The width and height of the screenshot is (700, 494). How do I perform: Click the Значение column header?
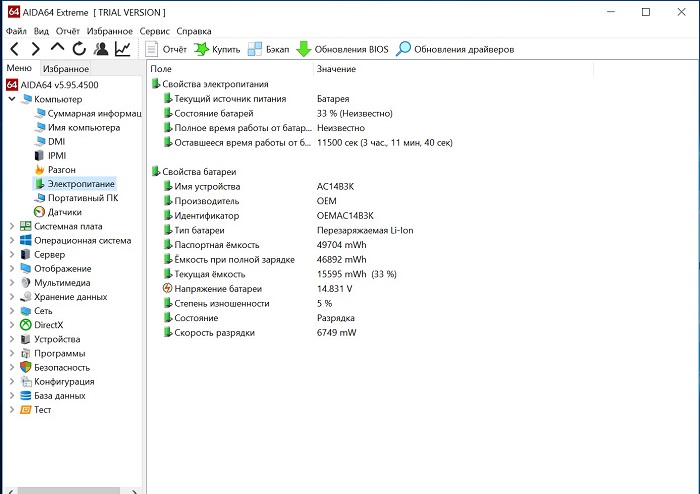click(x=454, y=69)
